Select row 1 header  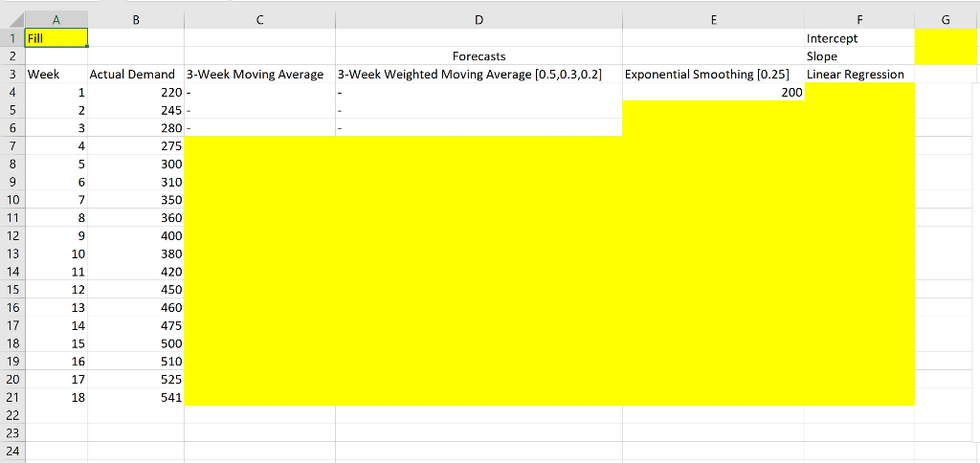(x=12, y=38)
